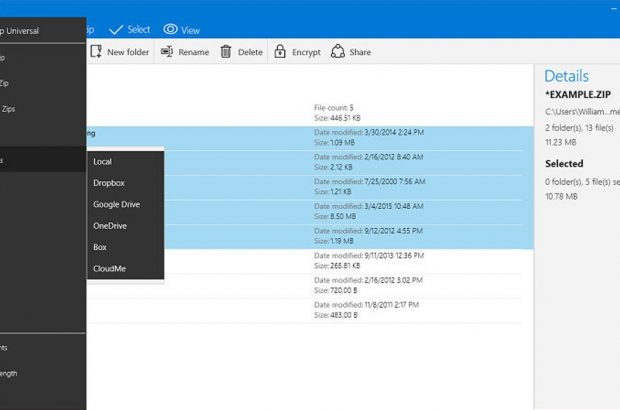Select the file sized 720.00 B
Viewport: 620px width, 410px height.
click(368, 286)
